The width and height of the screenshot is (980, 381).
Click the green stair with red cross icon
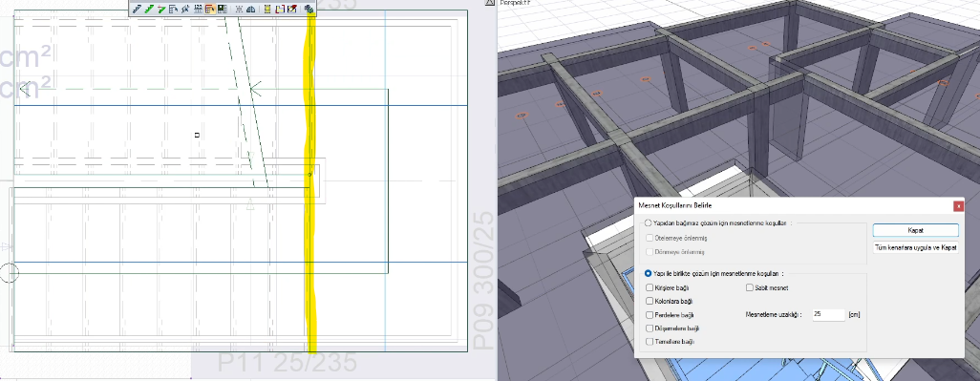point(161,9)
